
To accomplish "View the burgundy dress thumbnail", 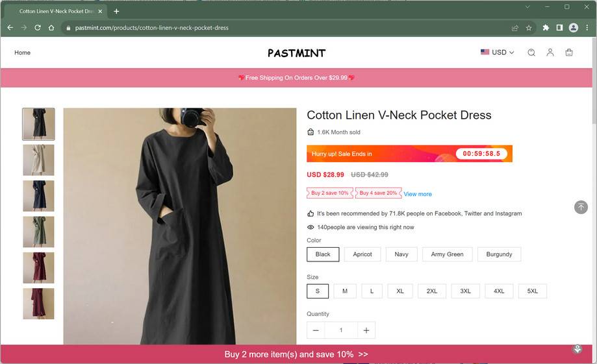I will coord(38,267).
